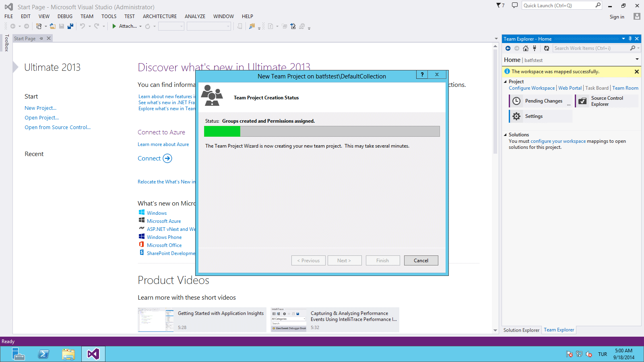The width and height of the screenshot is (644, 362).
Task: Refresh the Team Explorer view
Action: (546, 48)
